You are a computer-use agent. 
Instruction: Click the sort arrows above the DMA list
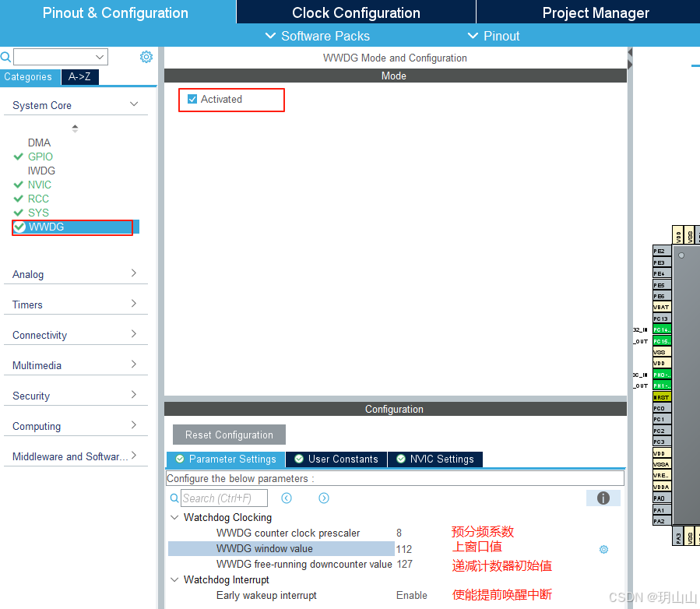(x=75, y=128)
